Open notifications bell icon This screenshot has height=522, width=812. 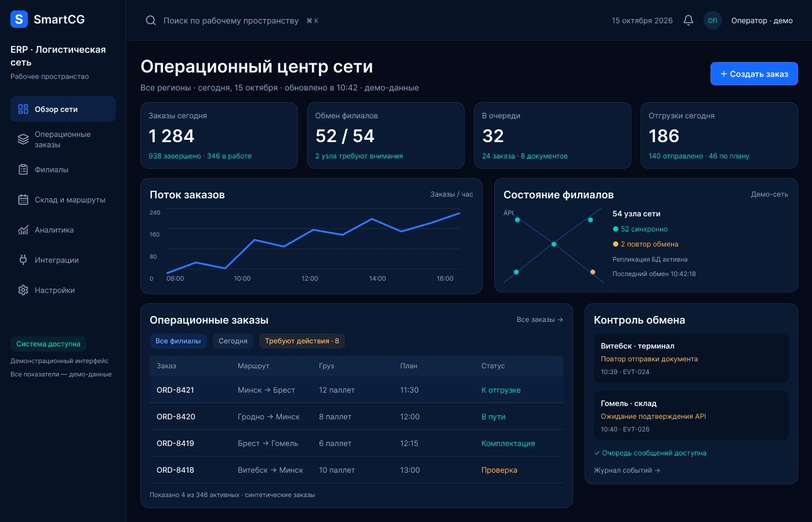688,20
